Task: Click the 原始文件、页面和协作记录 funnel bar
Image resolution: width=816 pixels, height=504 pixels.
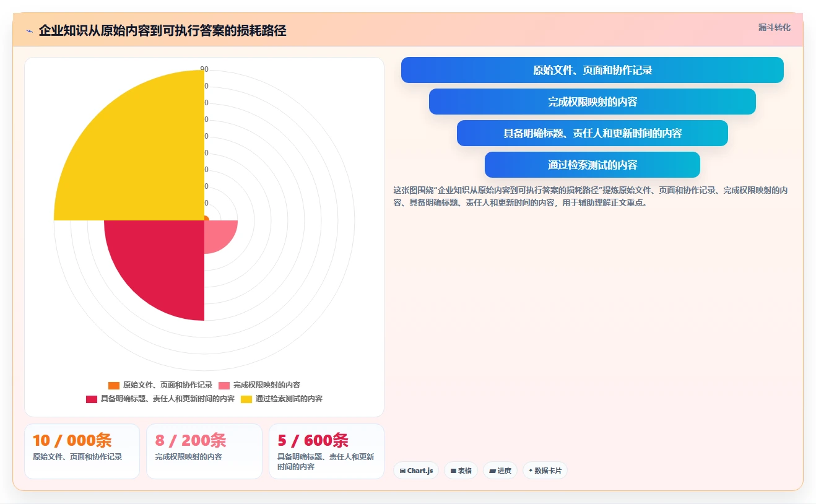Action: coord(592,70)
